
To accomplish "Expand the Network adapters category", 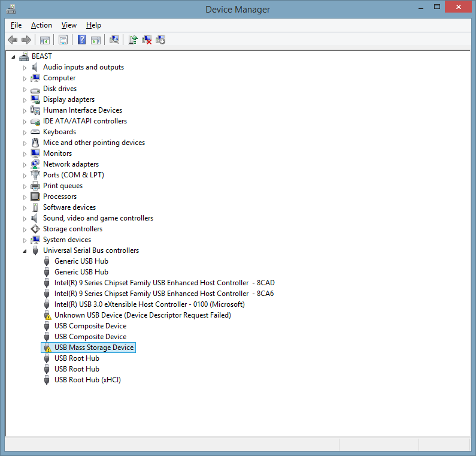I will [25, 165].
